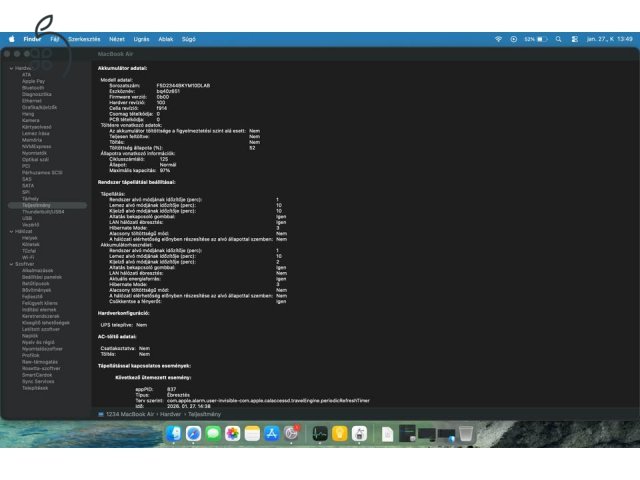Open System Settings from the Dock
This screenshot has height=480, width=640.
pos(292,433)
